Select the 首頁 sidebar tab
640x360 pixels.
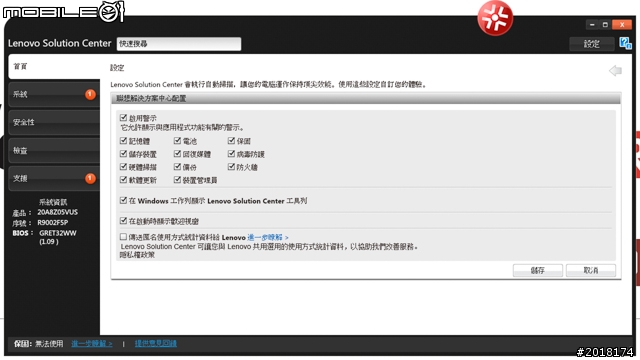click(54, 67)
